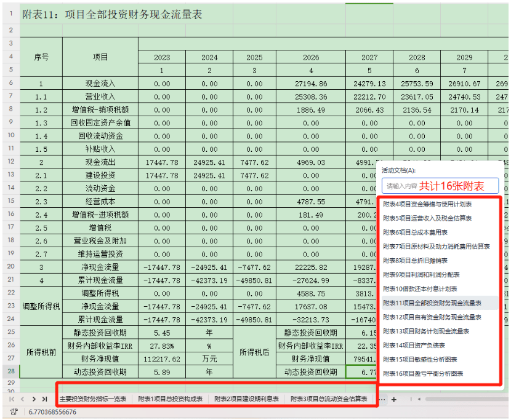The height and width of the screenshot is (420, 511).
Task: Click the status bar mode icon
Action: pos(14,412)
